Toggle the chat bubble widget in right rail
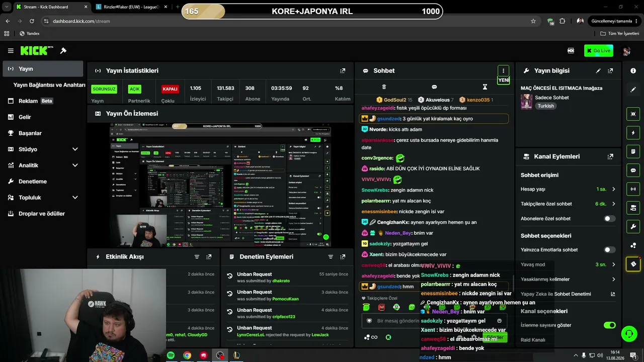Viewport: 644px width, 362px height. tap(633, 170)
